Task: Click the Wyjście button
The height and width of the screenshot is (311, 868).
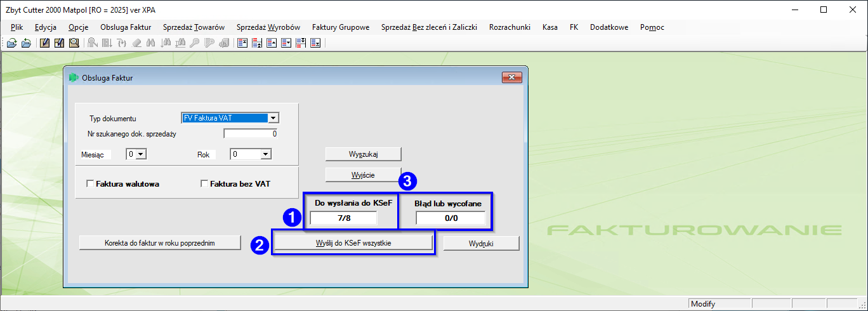Action: pos(364,175)
